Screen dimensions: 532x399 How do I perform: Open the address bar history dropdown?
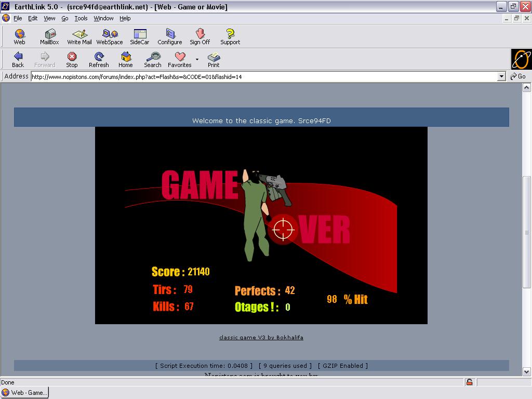(x=501, y=76)
